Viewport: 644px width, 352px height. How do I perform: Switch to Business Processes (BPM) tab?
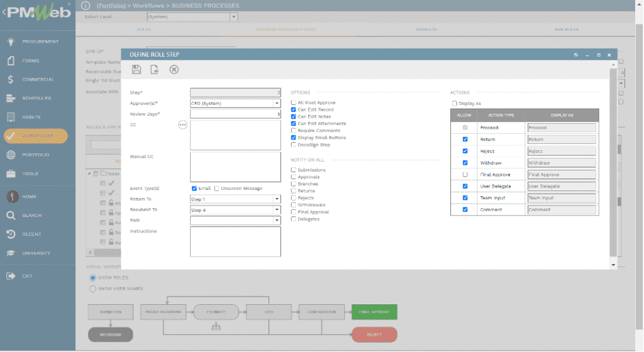pyautogui.click(x=286, y=30)
